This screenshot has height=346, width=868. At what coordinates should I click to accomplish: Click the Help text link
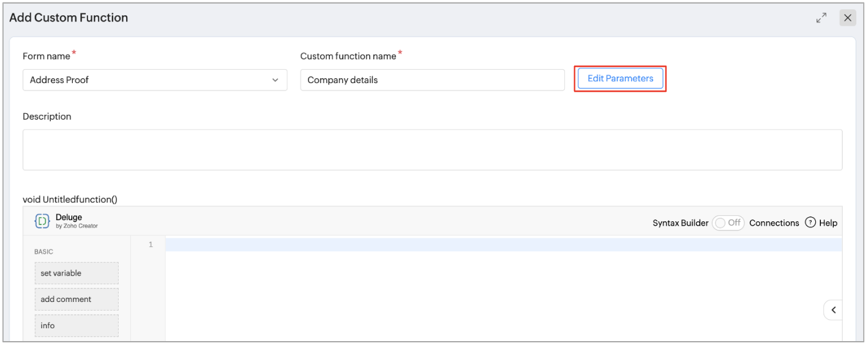coord(828,223)
